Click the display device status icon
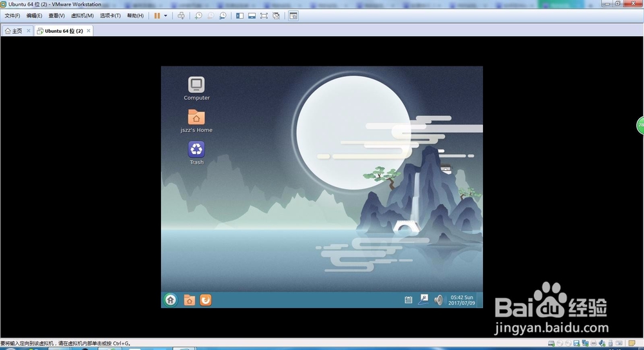Image resolution: width=644 pixels, height=350 pixels. tap(619, 343)
